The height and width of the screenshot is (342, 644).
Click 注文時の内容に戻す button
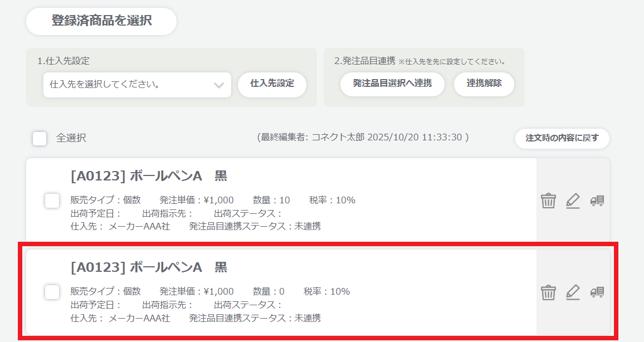click(x=562, y=138)
